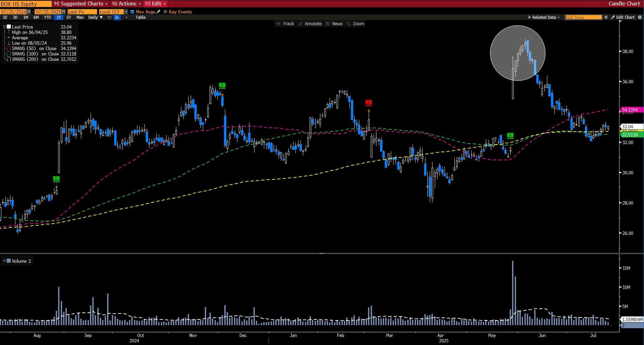Click the Track button
Image resolution: width=644 pixels, height=345 pixels.
tap(285, 24)
